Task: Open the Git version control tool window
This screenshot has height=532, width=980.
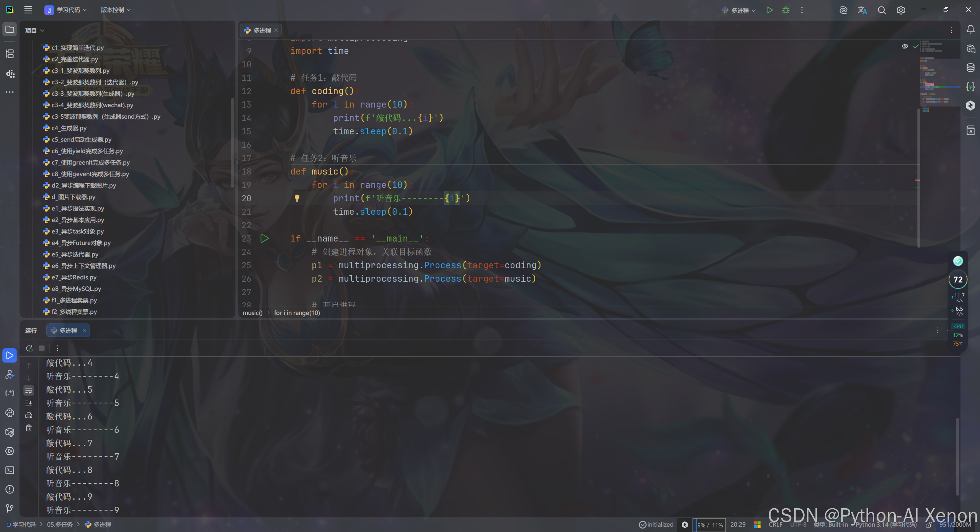Action: click(10, 508)
